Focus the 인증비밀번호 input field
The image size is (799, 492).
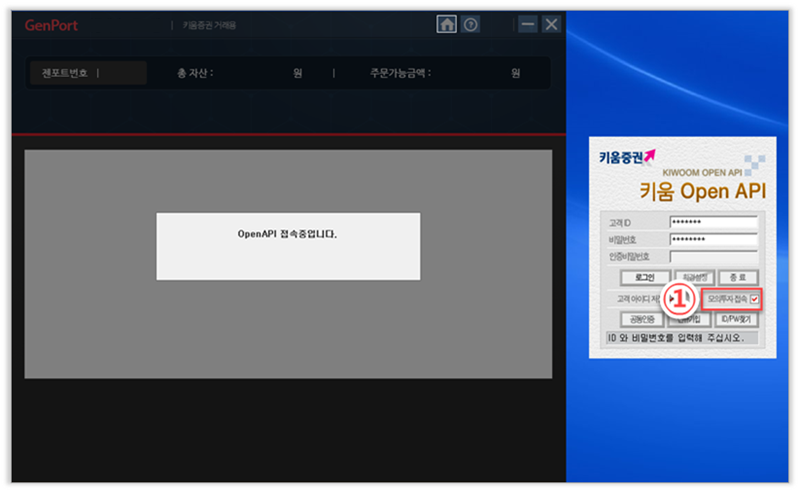click(x=713, y=256)
